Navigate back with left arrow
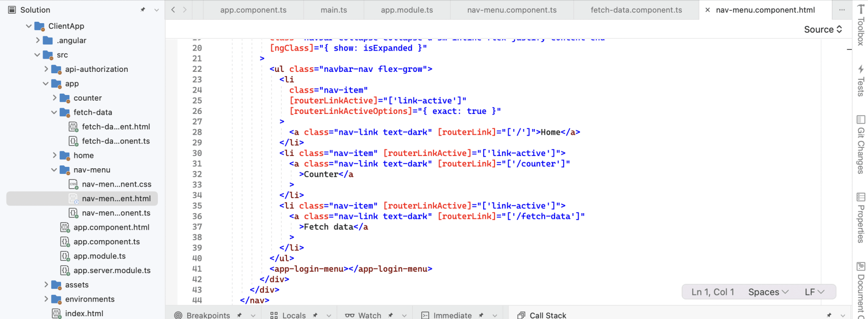The height and width of the screenshot is (319, 868). pos(173,10)
